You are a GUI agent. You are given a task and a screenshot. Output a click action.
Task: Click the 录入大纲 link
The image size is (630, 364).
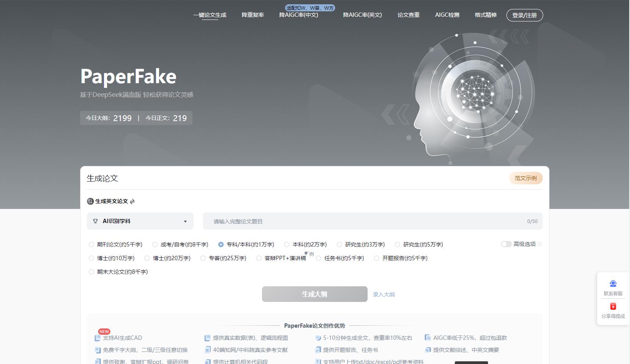[x=384, y=294]
